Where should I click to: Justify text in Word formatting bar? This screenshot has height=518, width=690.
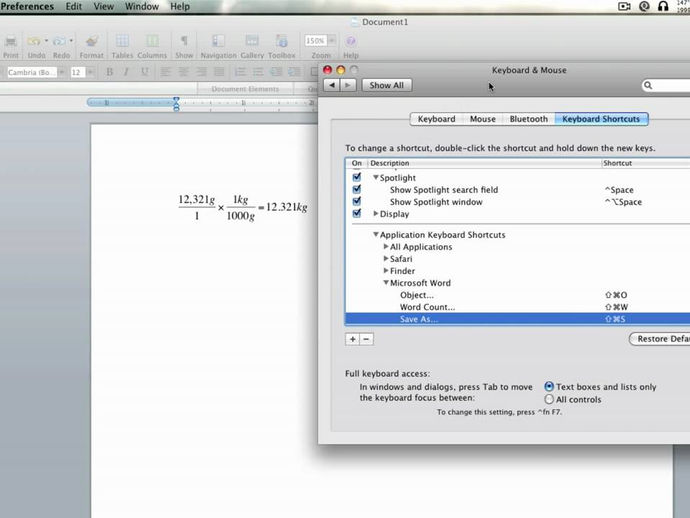[x=219, y=72]
